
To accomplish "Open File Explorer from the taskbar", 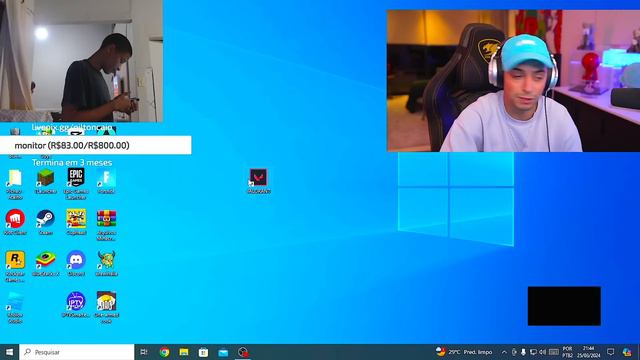I will pyautogui.click(x=184, y=352).
